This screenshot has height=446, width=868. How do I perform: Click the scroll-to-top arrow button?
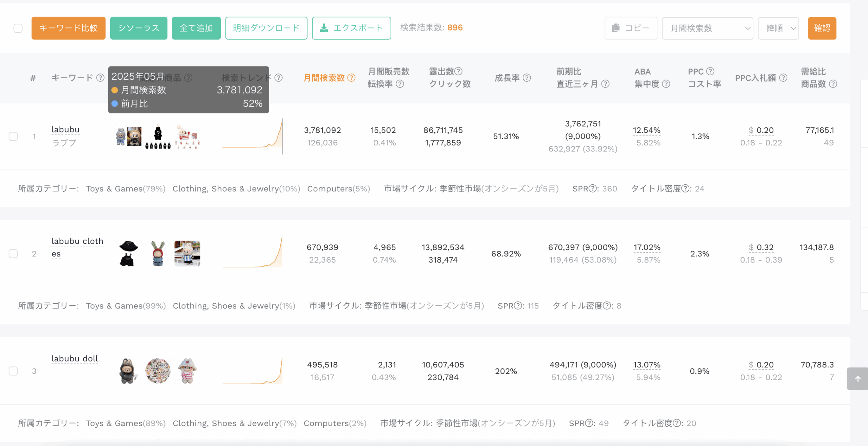point(858,379)
